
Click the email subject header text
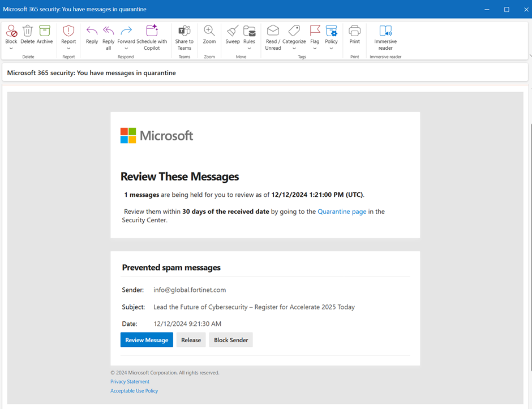click(92, 73)
